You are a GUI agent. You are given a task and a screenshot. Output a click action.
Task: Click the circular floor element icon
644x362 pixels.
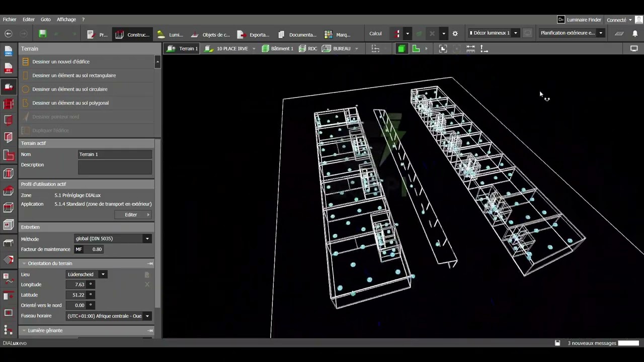tap(25, 89)
